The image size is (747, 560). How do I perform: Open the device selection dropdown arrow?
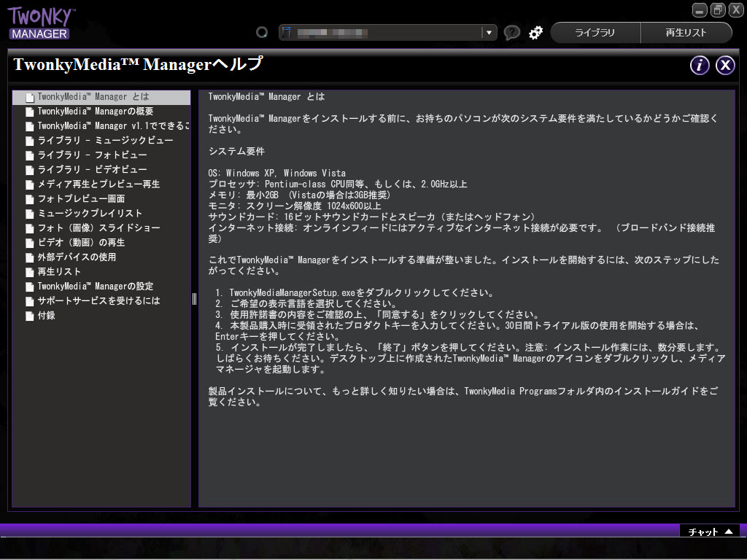(491, 32)
